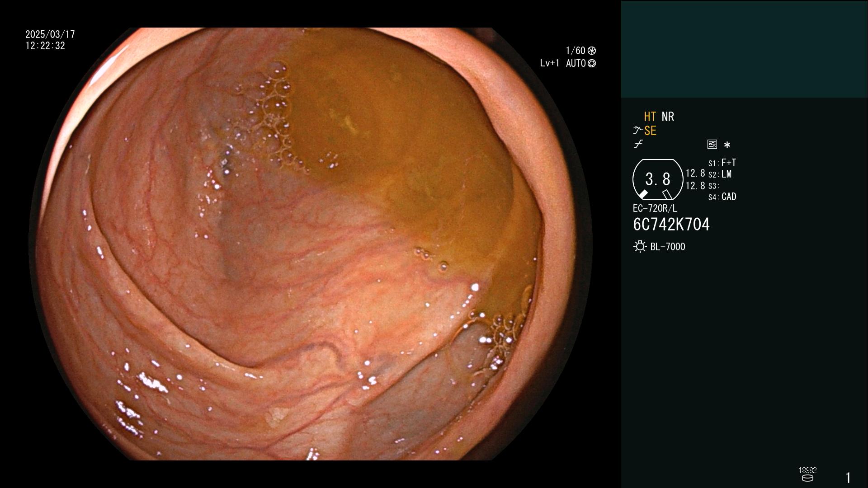The height and width of the screenshot is (488, 868).
Task: Click the AUTO iris mode label
Action: click(576, 63)
